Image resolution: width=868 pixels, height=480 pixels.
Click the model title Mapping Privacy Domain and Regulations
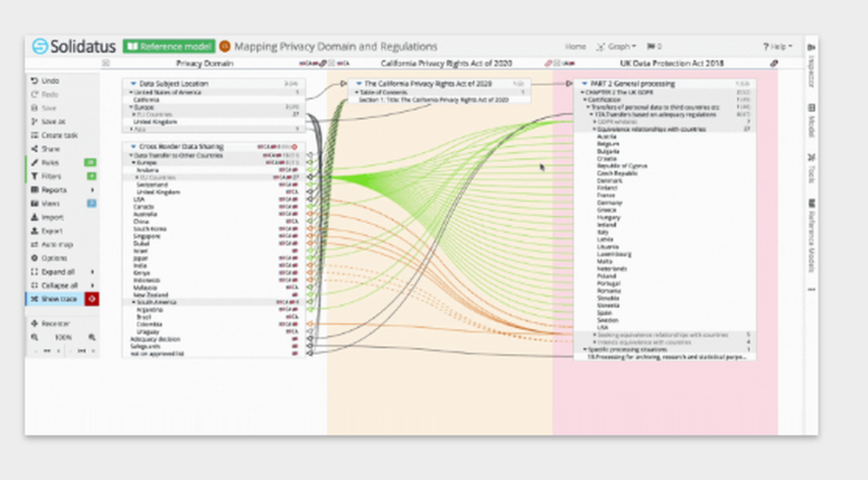[335, 47]
